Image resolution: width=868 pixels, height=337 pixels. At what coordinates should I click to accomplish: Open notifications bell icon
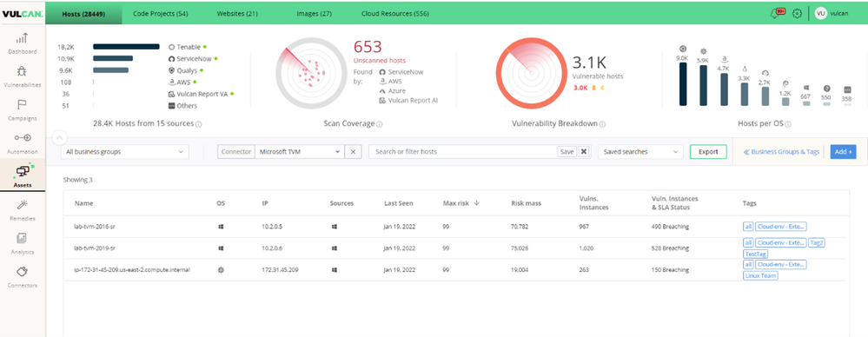(776, 13)
